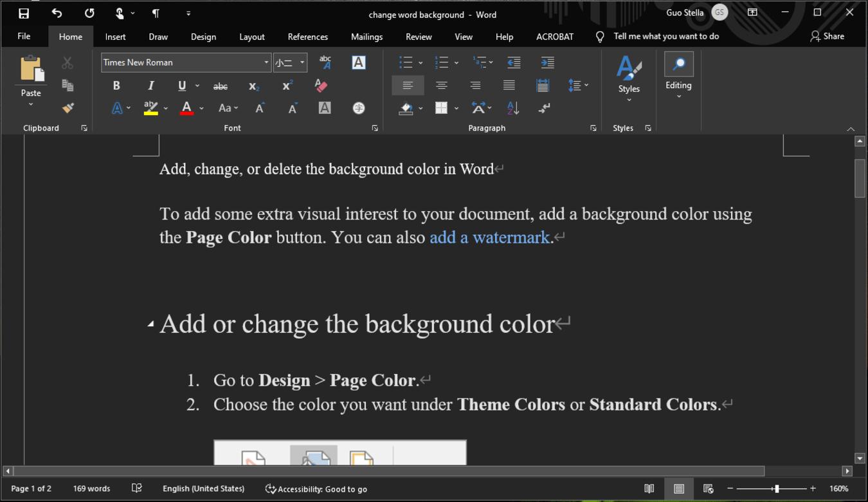The image size is (868, 502).
Task: Click the '169 words' word count
Action: [x=91, y=489]
